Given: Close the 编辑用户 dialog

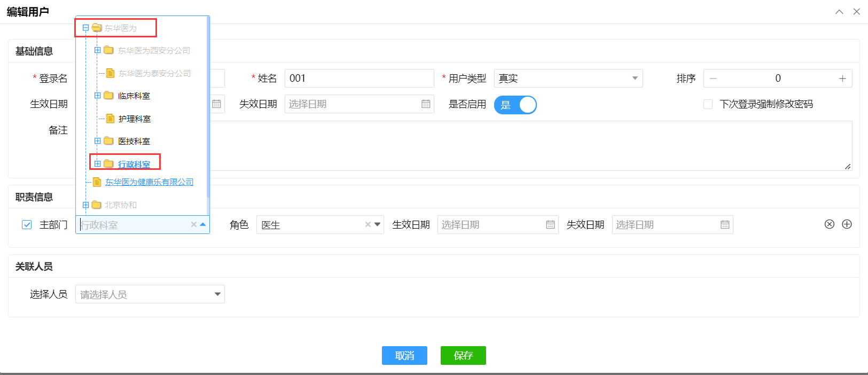Looking at the screenshot, I should (857, 12).
